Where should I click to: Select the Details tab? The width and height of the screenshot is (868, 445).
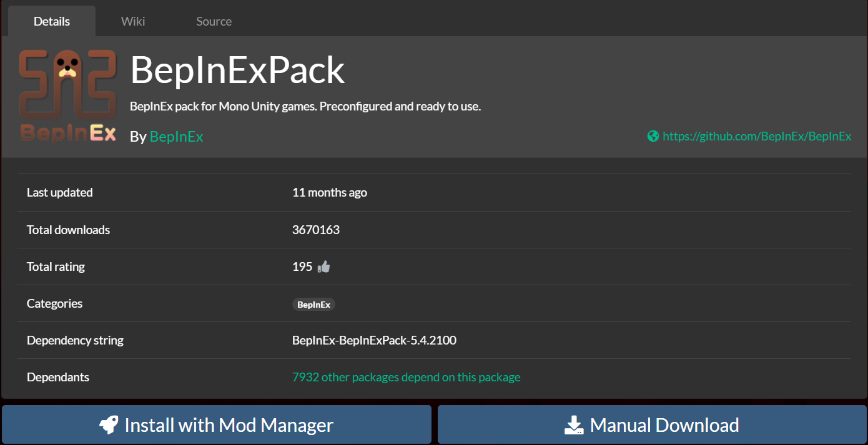pyautogui.click(x=52, y=21)
